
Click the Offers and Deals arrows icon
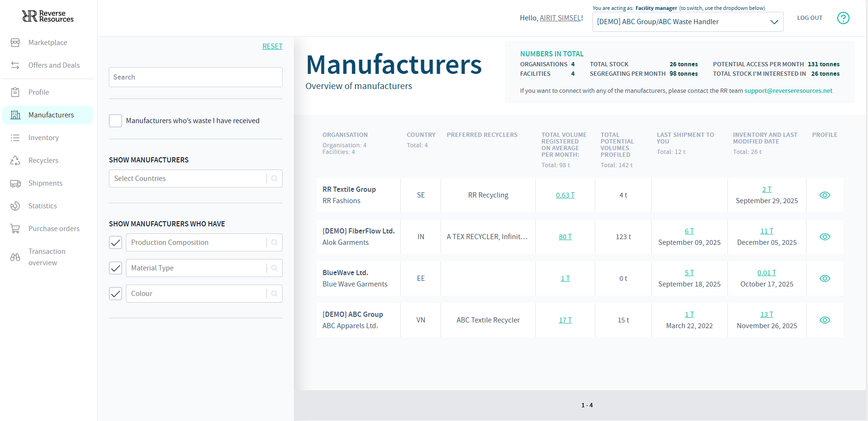15,65
